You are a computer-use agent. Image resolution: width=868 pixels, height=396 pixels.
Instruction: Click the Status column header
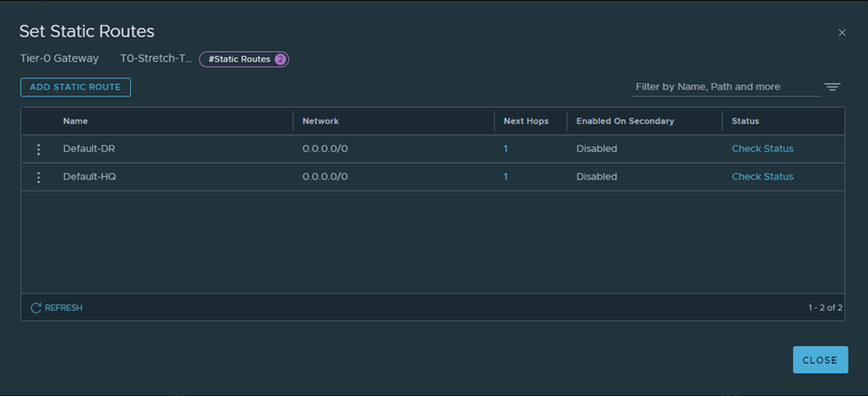coord(745,121)
